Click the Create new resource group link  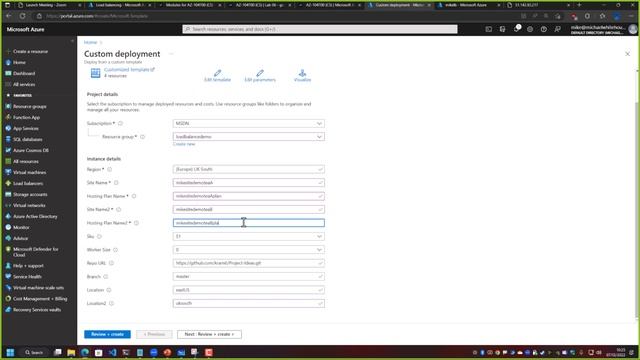[184, 144]
